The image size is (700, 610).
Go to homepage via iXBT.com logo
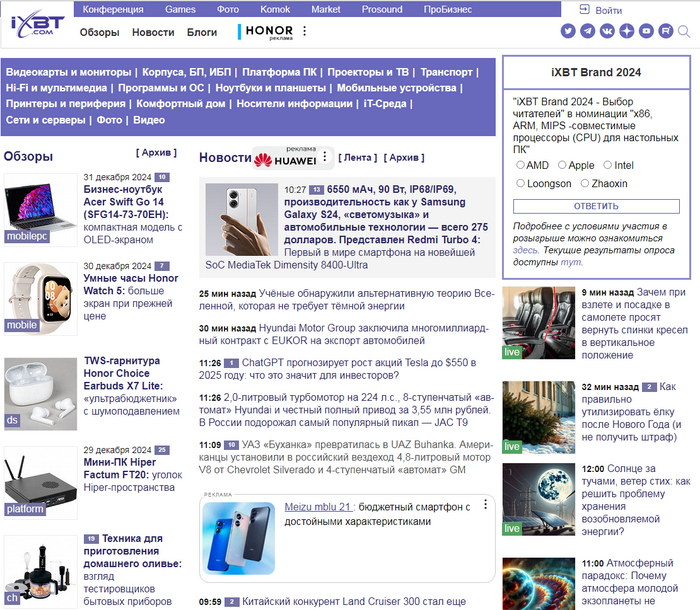click(x=37, y=24)
